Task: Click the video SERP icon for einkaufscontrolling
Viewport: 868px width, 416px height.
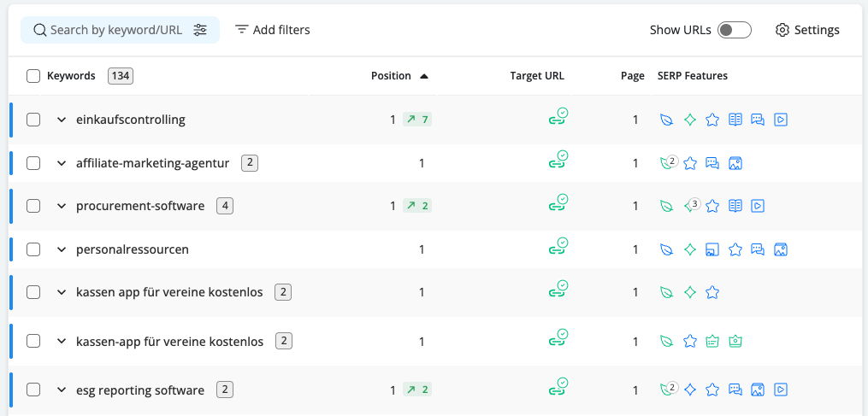Action: click(x=780, y=120)
